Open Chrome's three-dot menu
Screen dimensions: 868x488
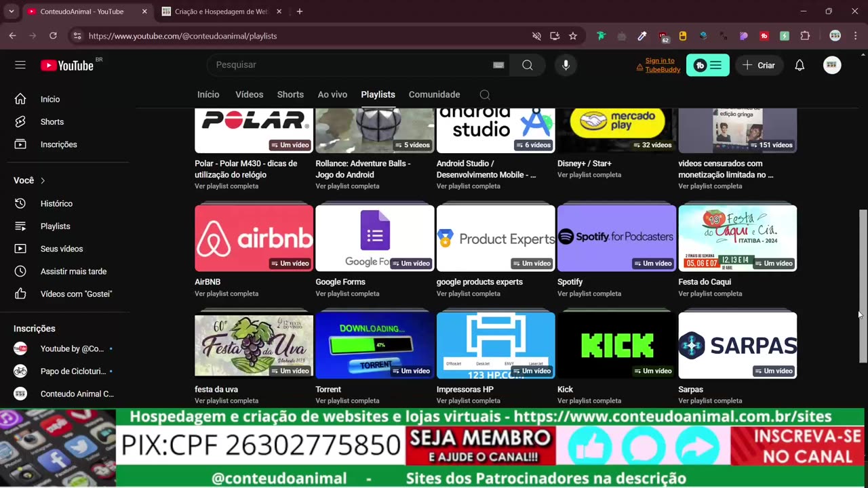click(x=855, y=36)
